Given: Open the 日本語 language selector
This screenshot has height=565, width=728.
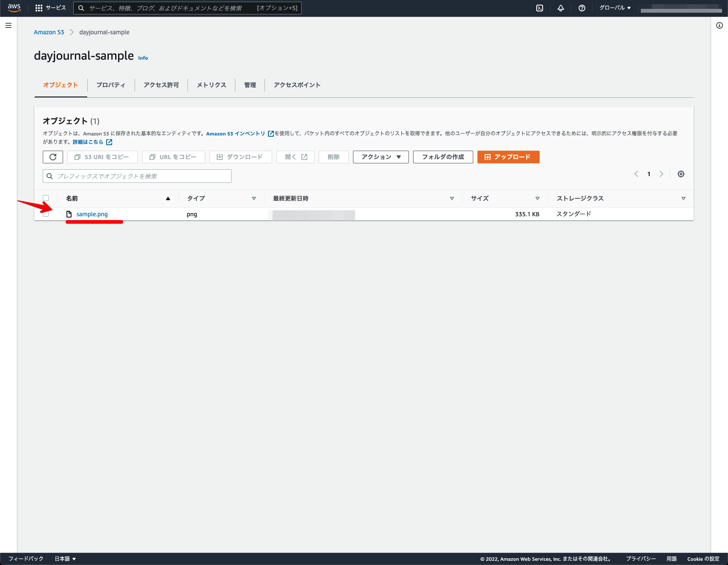Looking at the screenshot, I should click(x=65, y=559).
